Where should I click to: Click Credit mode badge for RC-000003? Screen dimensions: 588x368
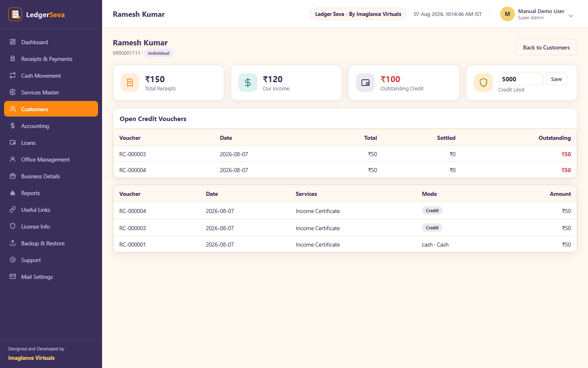point(432,228)
